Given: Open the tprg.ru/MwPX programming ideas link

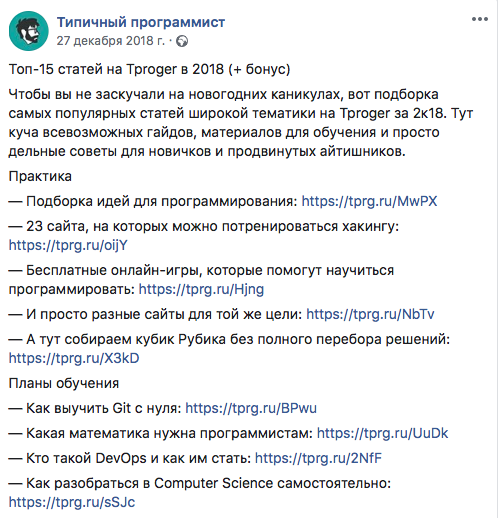Looking at the screenshot, I should pyautogui.click(x=369, y=201).
